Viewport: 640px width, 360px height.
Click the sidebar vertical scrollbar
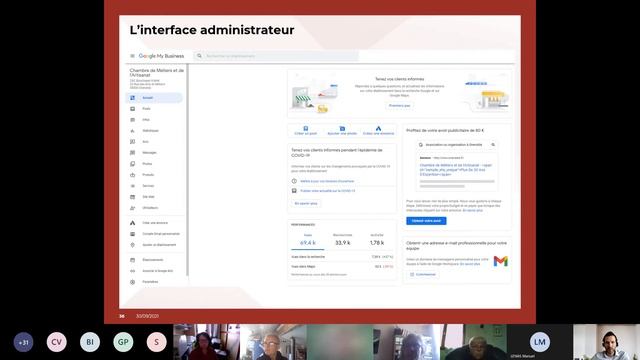[x=187, y=169]
